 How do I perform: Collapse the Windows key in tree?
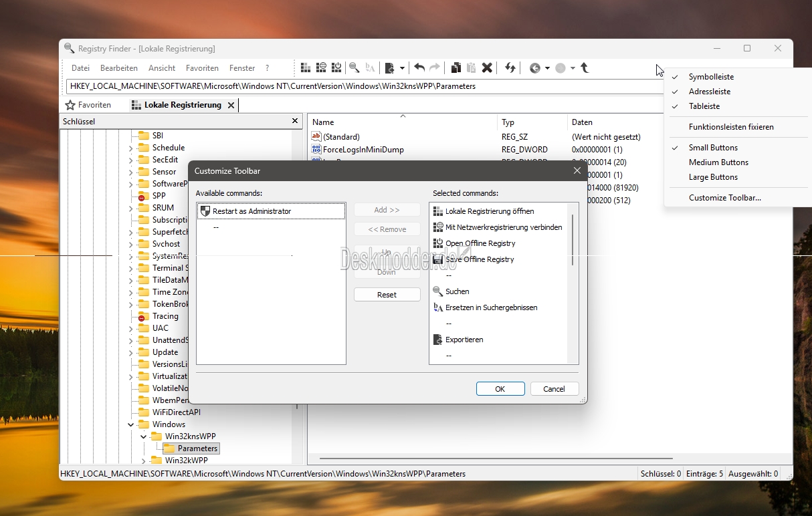coord(131,424)
